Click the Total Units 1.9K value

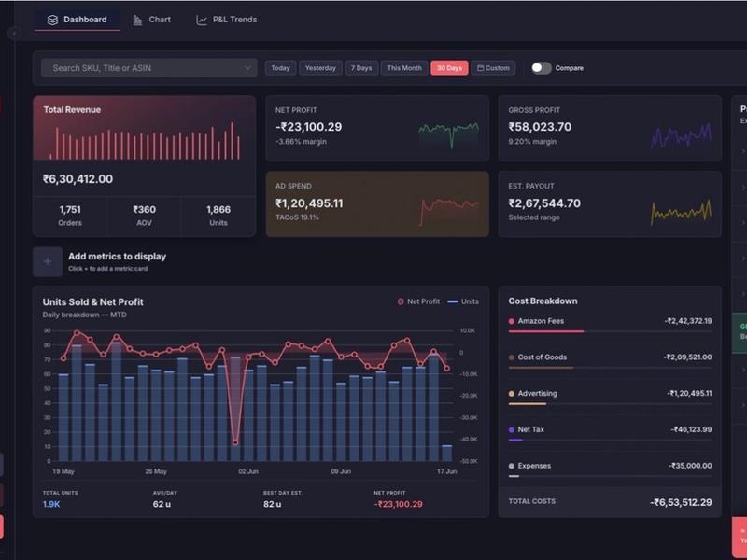point(51,504)
